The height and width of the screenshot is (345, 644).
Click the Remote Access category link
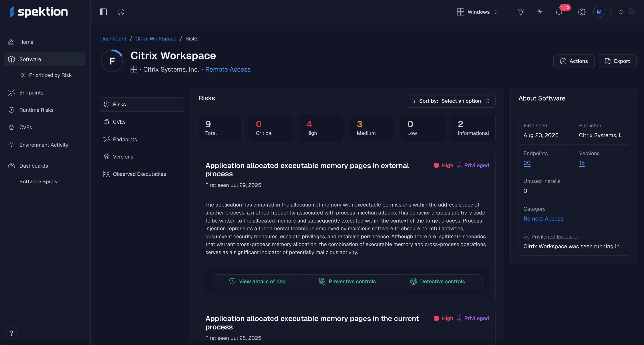(543, 219)
